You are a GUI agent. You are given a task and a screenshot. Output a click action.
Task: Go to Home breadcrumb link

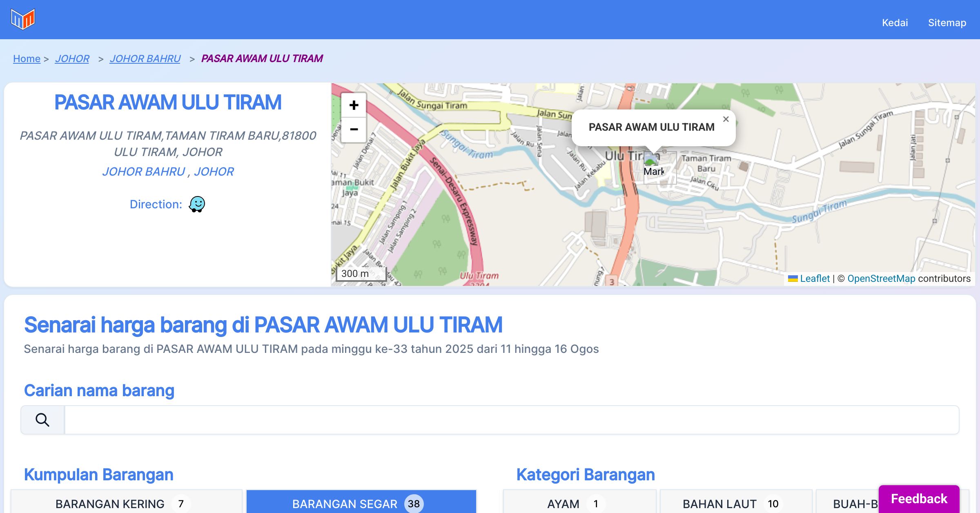[27, 59]
